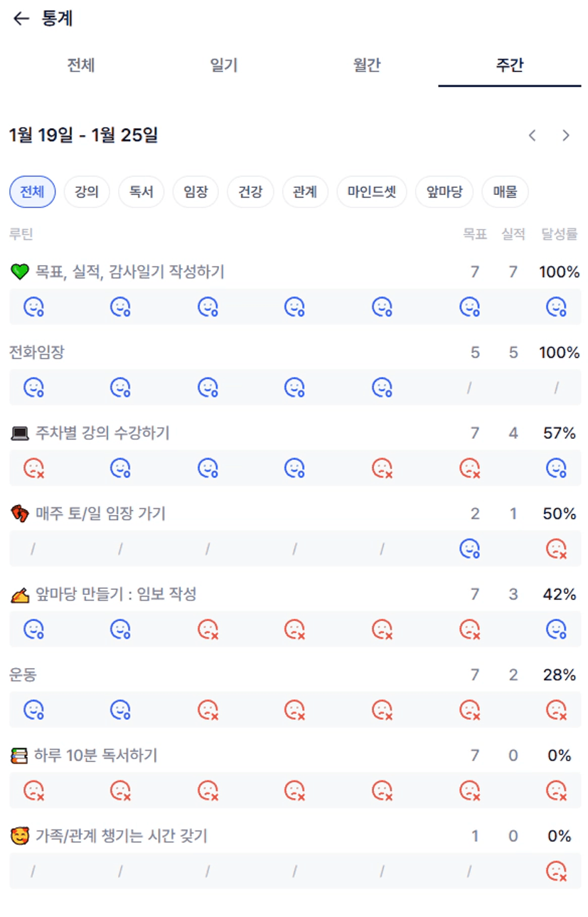Go back using the arrow beside 통계
Image resolution: width=588 pixels, height=917 pixels.
click(x=21, y=19)
